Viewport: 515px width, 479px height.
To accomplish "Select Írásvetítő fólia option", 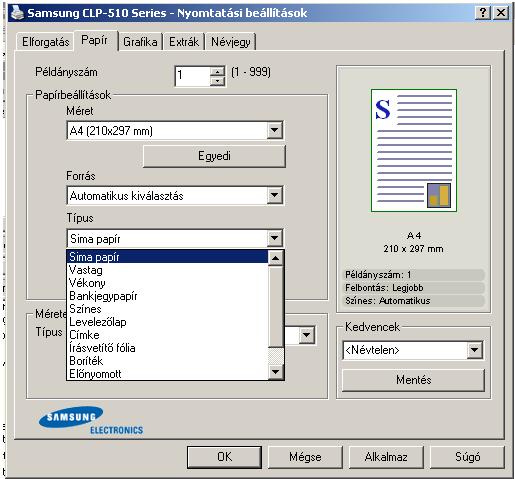I will coord(168,348).
